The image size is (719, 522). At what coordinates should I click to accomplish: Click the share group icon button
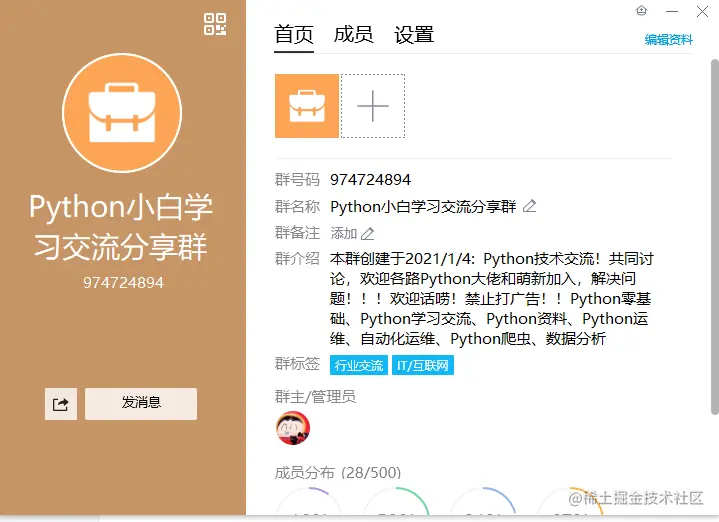pos(61,404)
